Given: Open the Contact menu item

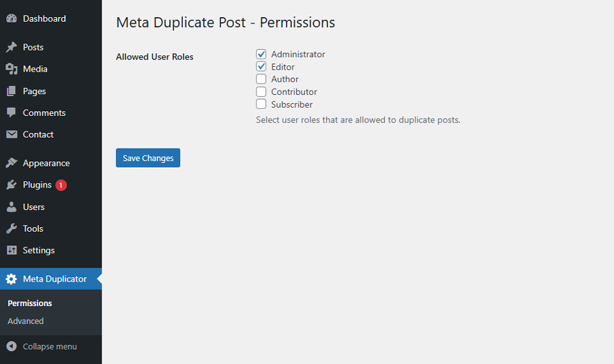Looking at the screenshot, I should pyautogui.click(x=51, y=134).
